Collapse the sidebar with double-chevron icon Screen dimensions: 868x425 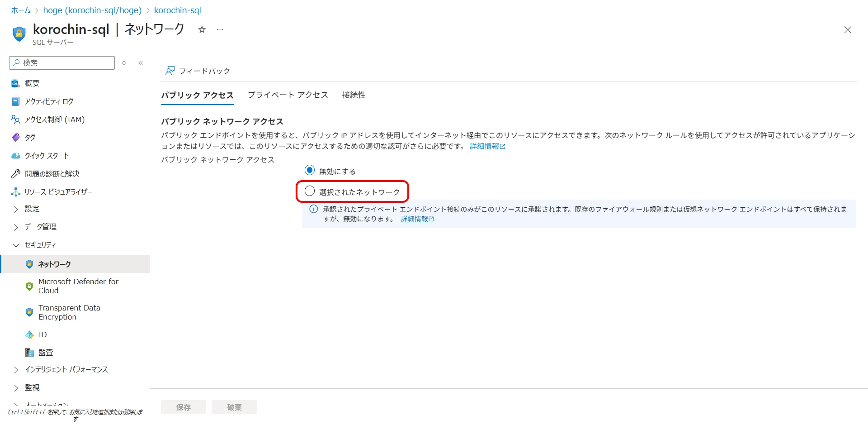pyautogui.click(x=141, y=63)
